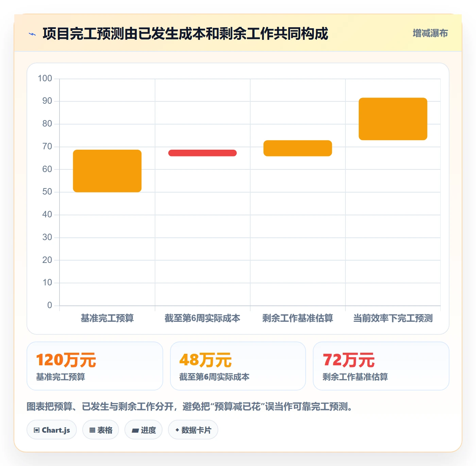Image resolution: width=476 pixels, height=466 pixels.
Task: Click the orange 基准完工预算 bar in chart
Action: pos(107,171)
